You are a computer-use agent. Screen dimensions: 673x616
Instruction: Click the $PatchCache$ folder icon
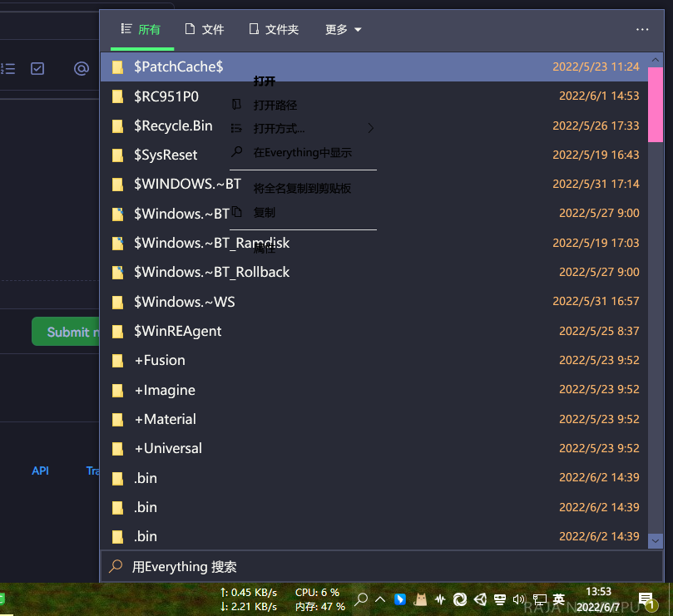pyautogui.click(x=117, y=67)
